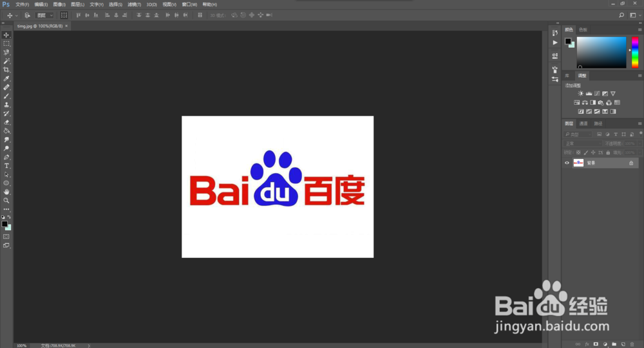Toggle the shape layer filter
Image resolution: width=644 pixels, height=348 pixels.
coord(623,134)
